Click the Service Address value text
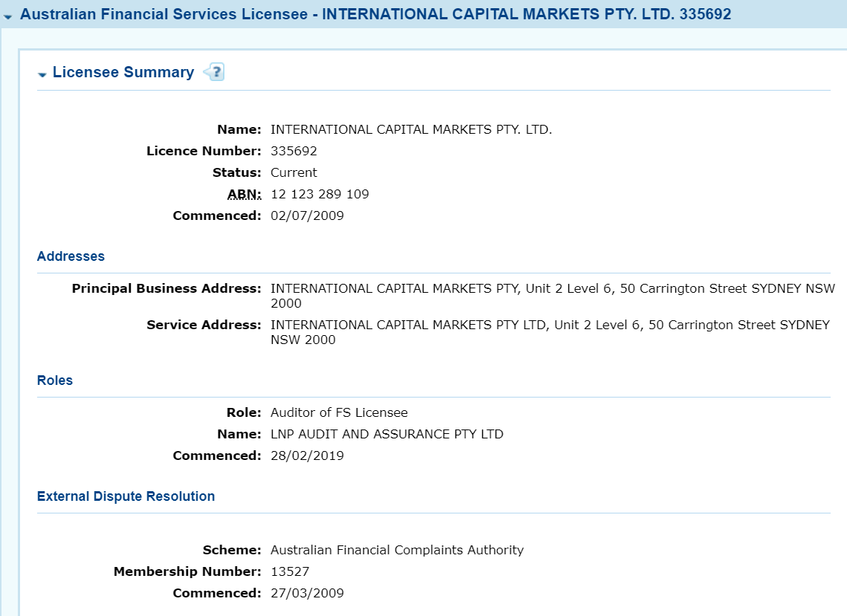This screenshot has height=616, width=847. [x=550, y=325]
